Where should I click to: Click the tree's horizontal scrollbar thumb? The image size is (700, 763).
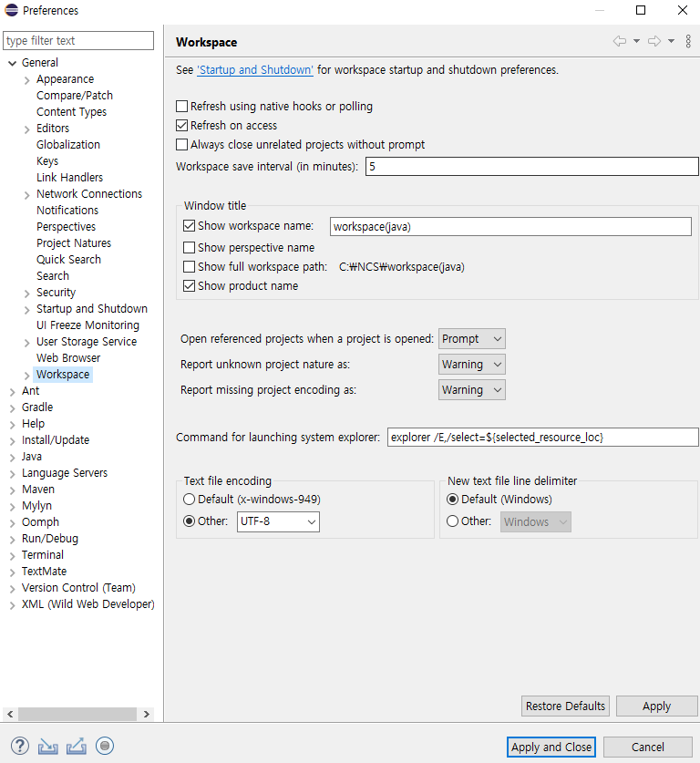point(77,715)
